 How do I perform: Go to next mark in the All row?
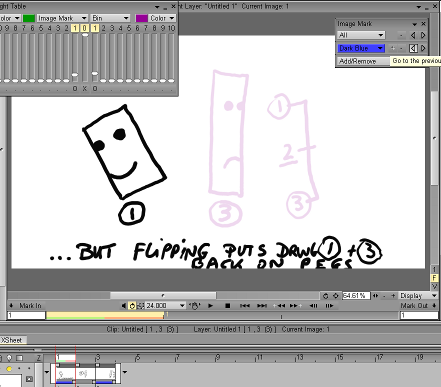[x=423, y=35]
